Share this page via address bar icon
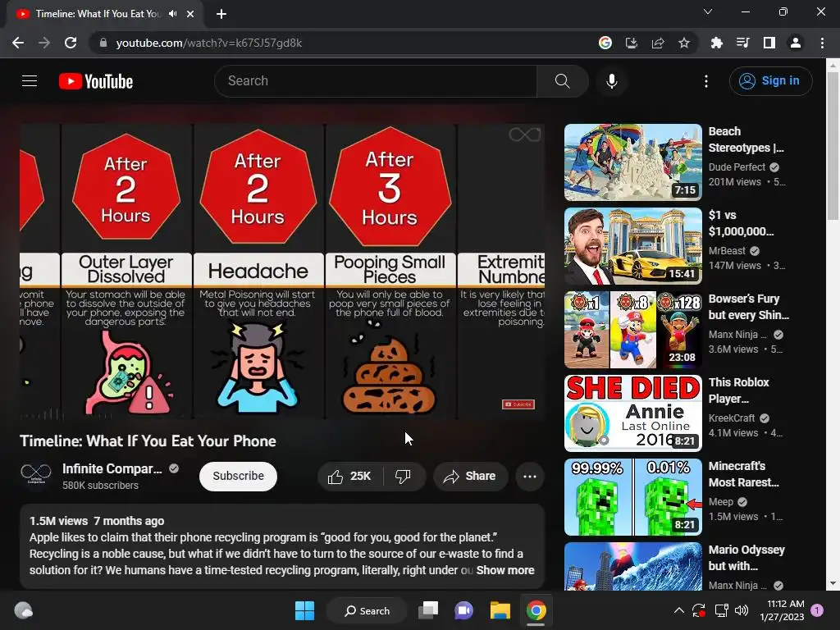This screenshot has height=630, width=840. 658,43
